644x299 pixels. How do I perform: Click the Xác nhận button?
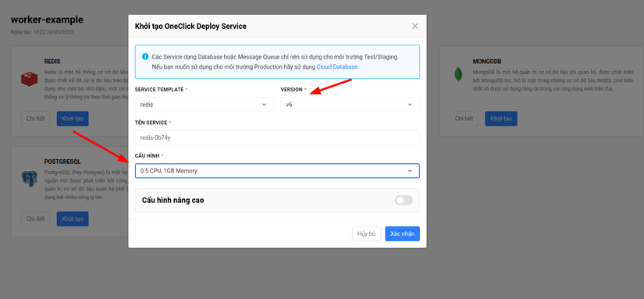click(x=403, y=233)
